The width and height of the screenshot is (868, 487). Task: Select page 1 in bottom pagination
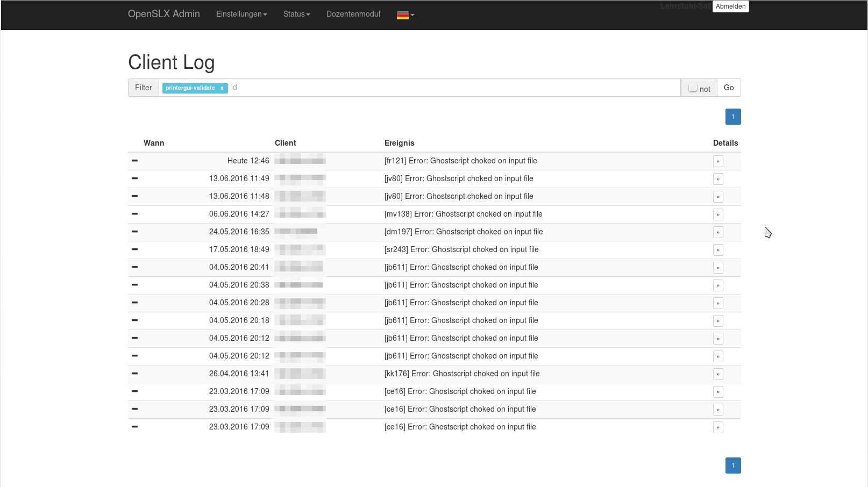tap(733, 465)
